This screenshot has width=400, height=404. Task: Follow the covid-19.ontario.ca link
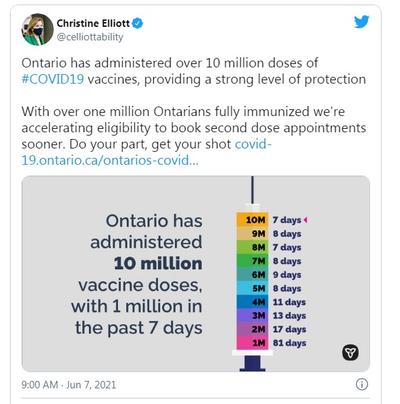click(147, 152)
